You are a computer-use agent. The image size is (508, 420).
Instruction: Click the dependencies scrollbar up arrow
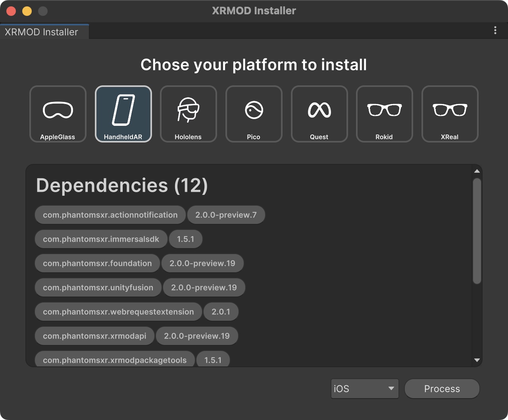click(477, 171)
